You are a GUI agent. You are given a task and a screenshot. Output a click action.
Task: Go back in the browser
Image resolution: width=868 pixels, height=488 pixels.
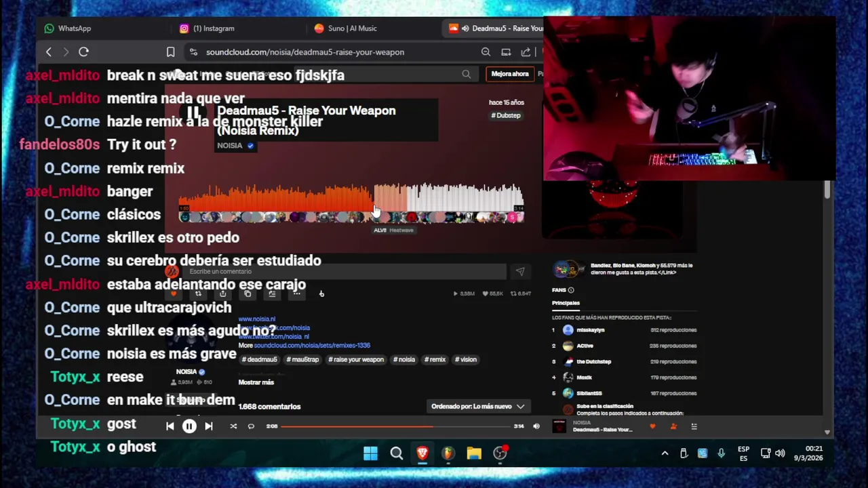point(49,52)
